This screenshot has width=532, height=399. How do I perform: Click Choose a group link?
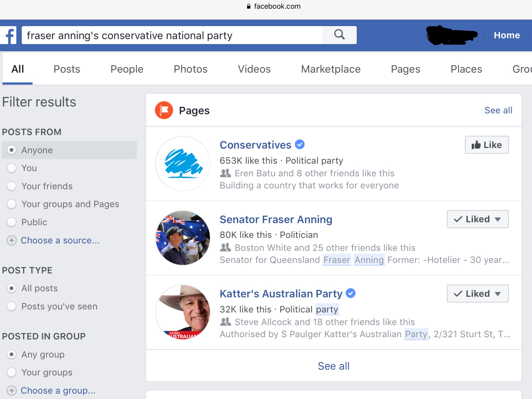point(58,390)
